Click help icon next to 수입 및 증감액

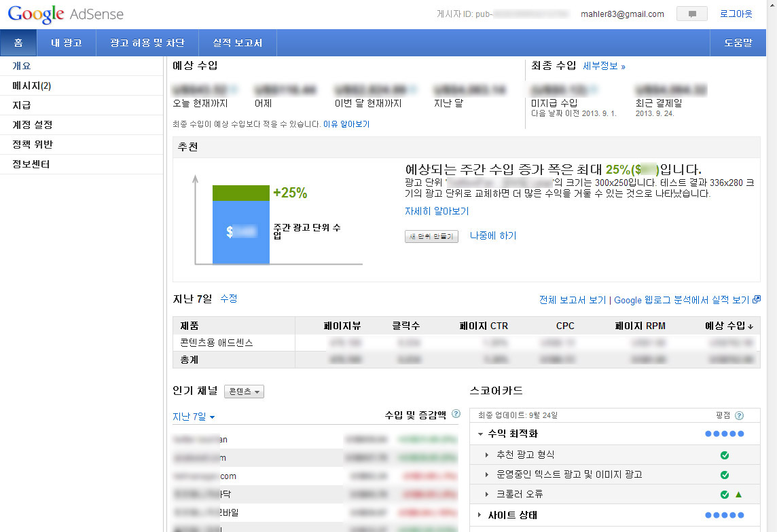click(x=456, y=413)
